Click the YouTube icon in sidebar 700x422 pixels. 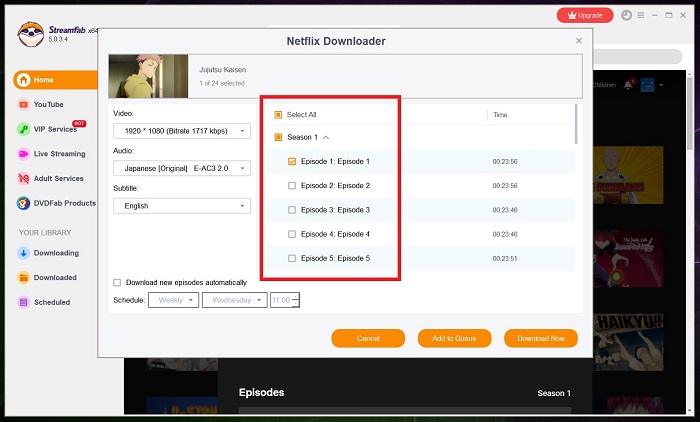23,104
